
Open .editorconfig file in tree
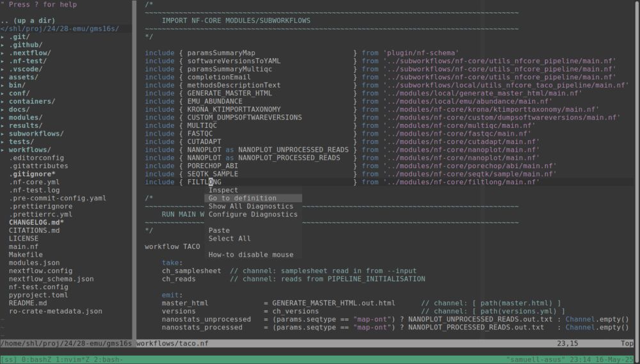coord(36,158)
